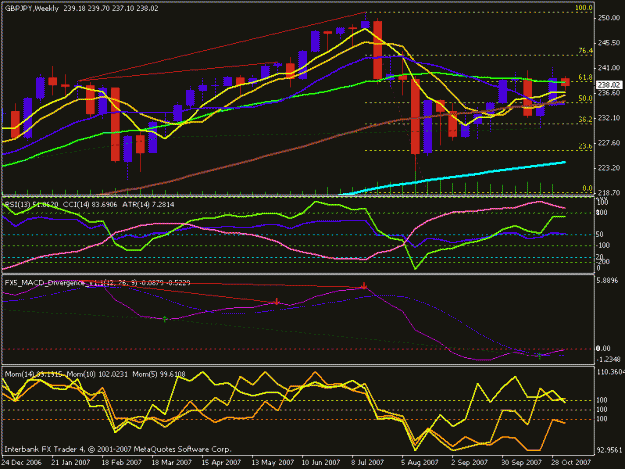The height and width of the screenshot is (469, 625).
Task: Click the red divergence arrow near May 2007
Action: 277,302
